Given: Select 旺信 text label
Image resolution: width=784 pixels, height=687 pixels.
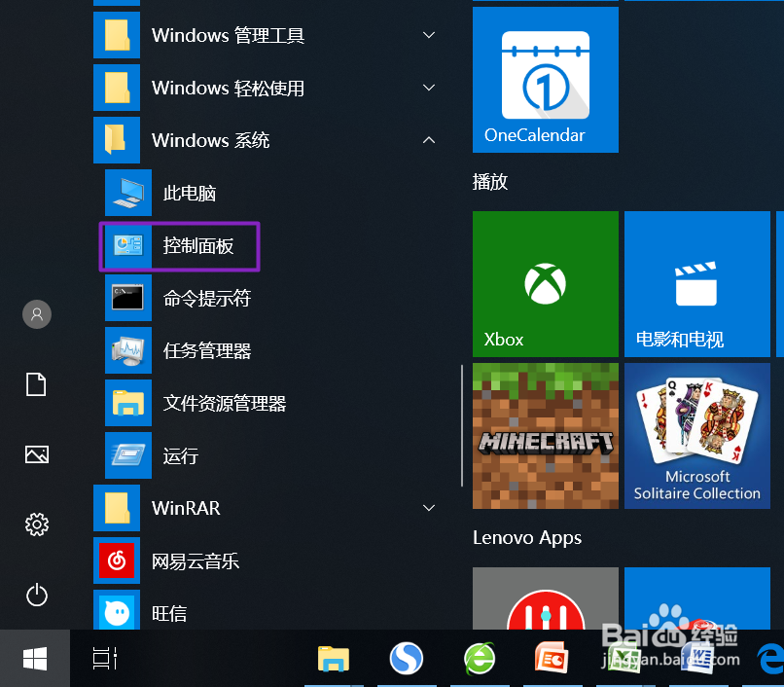Looking at the screenshot, I should (x=169, y=613).
